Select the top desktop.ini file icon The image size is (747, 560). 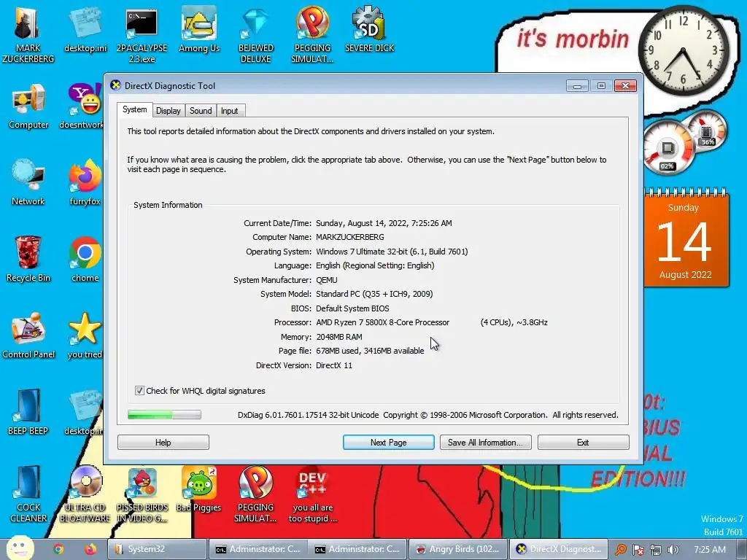[85, 30]
